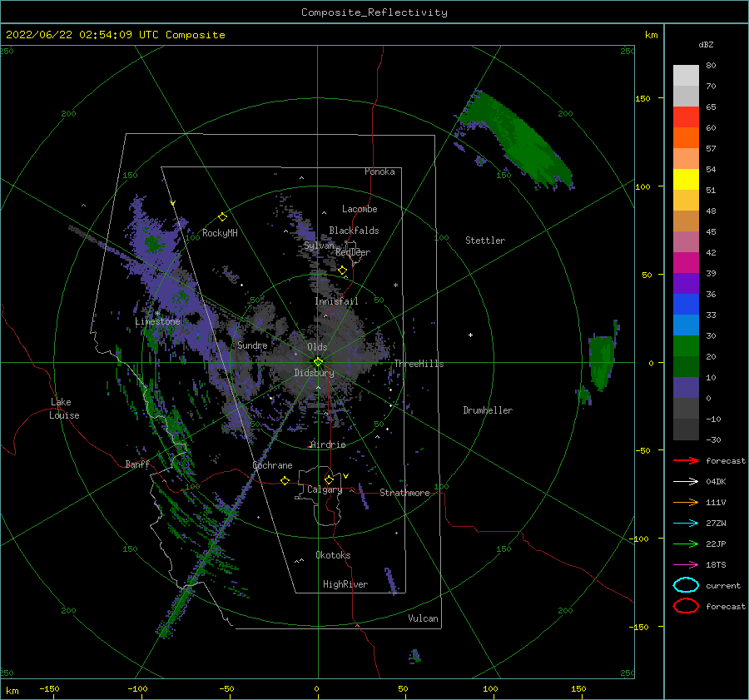Click the green echo east of Drumheller
Image resolution: width=749 pixels, height=700 pixels.
tap(600, 363)
